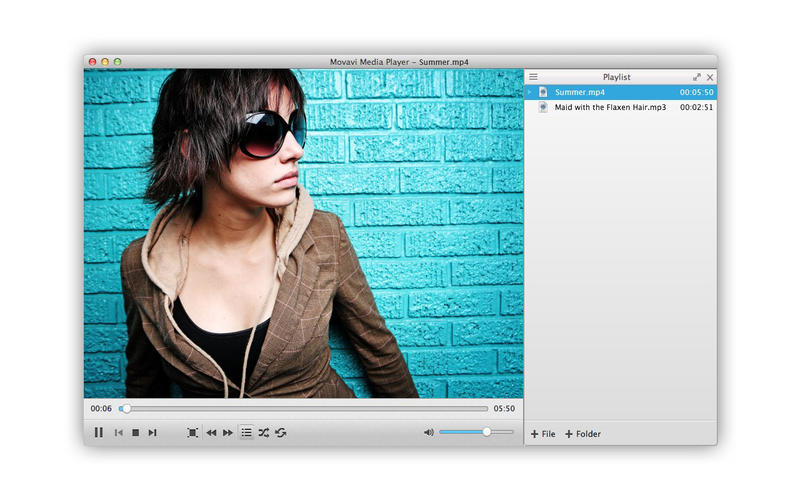
Task: Detach the playlist panel with expand icon
Action: (696, 77)
